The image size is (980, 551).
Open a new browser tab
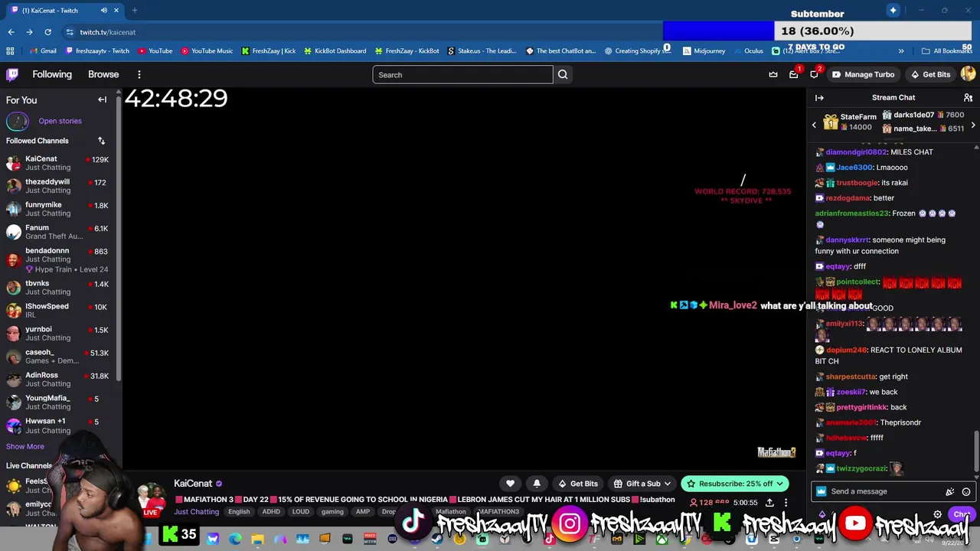tap(134, 11)
